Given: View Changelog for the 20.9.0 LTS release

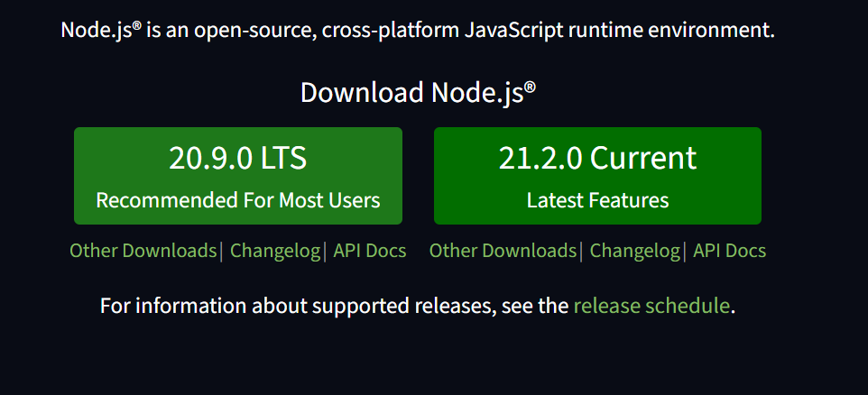Looking at the screenshot, I should pos(275,251).
